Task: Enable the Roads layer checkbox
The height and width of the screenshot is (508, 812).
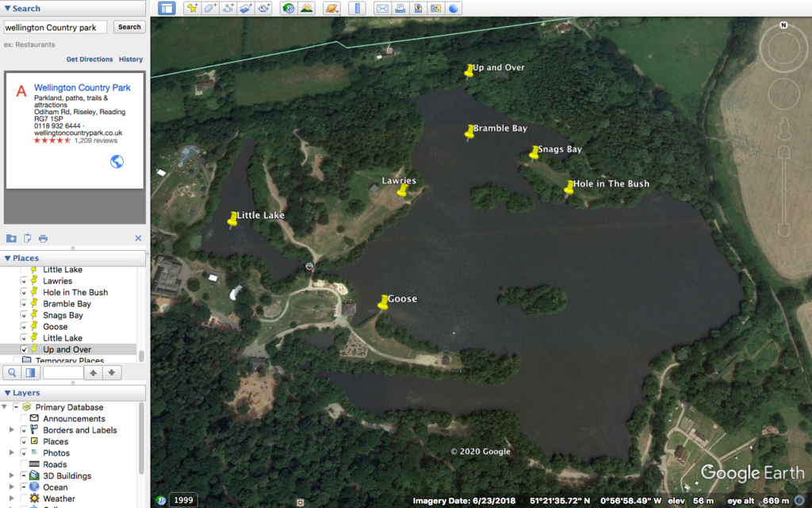Action: (x=24, y=464)
